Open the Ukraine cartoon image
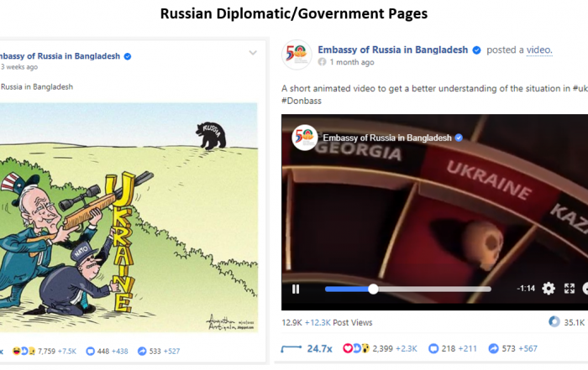The width and height of the screenshot is (588, 370). [x=129, y=217]
